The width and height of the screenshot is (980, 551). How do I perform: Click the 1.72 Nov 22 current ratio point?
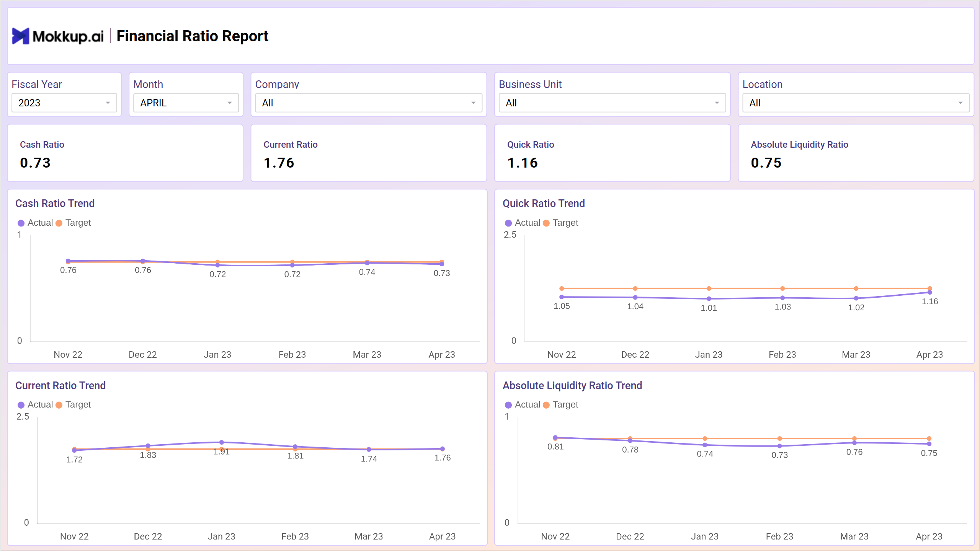[x=74, y=450]
